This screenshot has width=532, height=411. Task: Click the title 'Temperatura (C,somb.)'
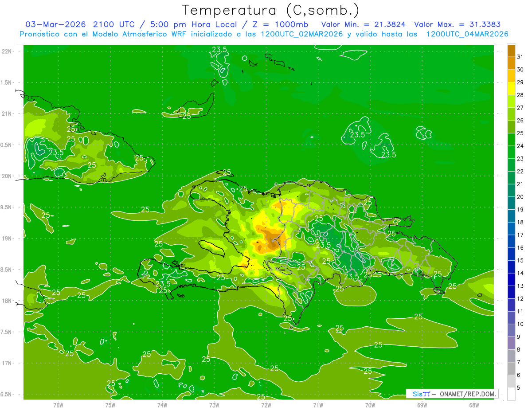pos(271,10)
